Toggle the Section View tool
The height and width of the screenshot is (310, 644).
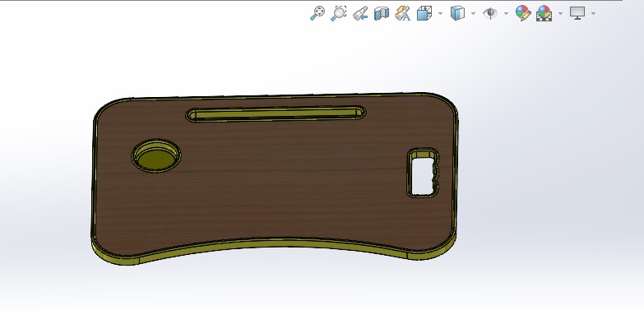[382, 13]
